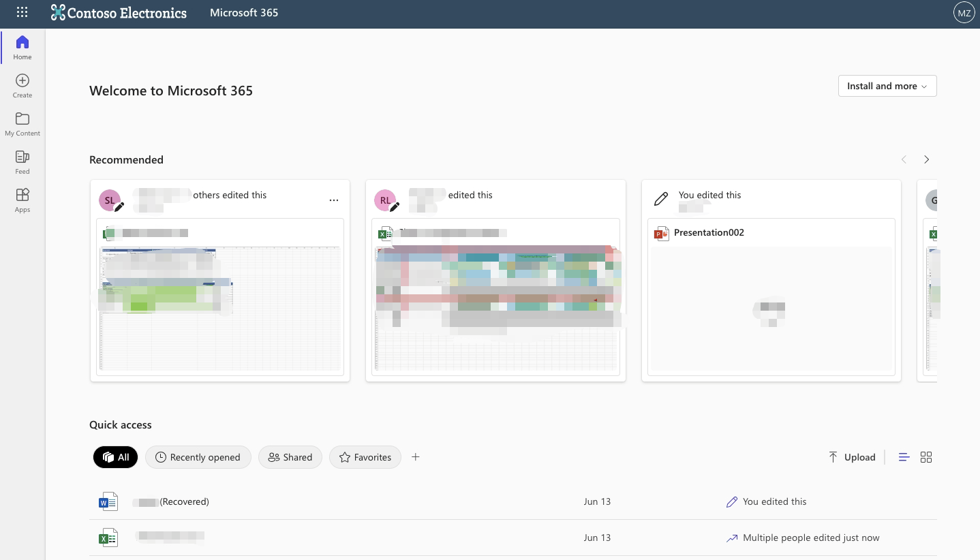This screenshot has width=980, height=560.
Task: Open the MZ account profile avatar
Action: (964, 12)
